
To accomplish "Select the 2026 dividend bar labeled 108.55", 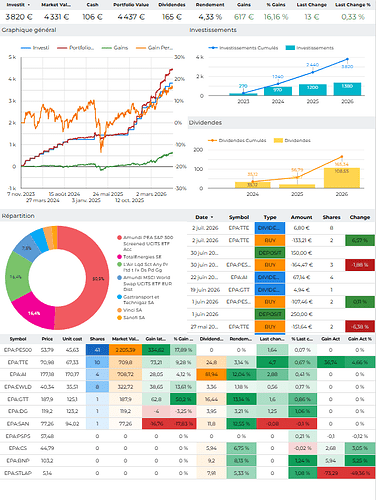I will tap(342, 178).
